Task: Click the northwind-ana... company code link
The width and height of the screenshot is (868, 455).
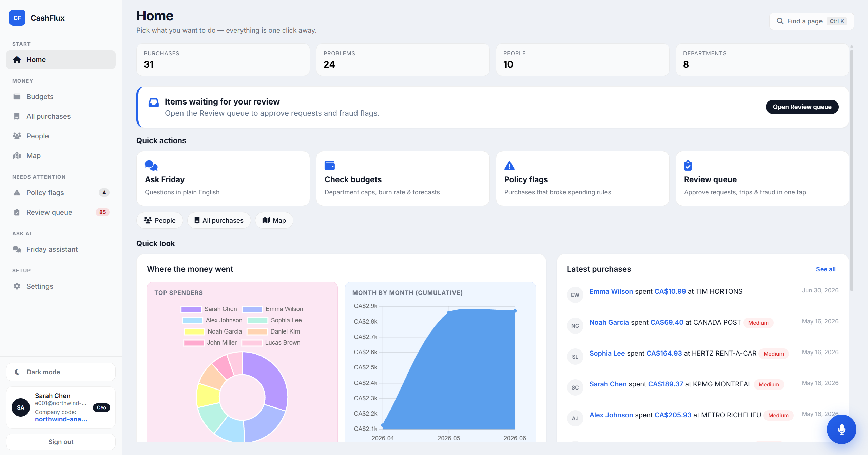Action: click(x=61, y=419)
